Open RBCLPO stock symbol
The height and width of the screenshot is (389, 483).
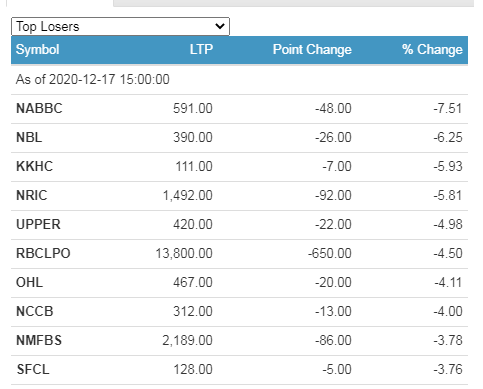click(x=43, y=253)
